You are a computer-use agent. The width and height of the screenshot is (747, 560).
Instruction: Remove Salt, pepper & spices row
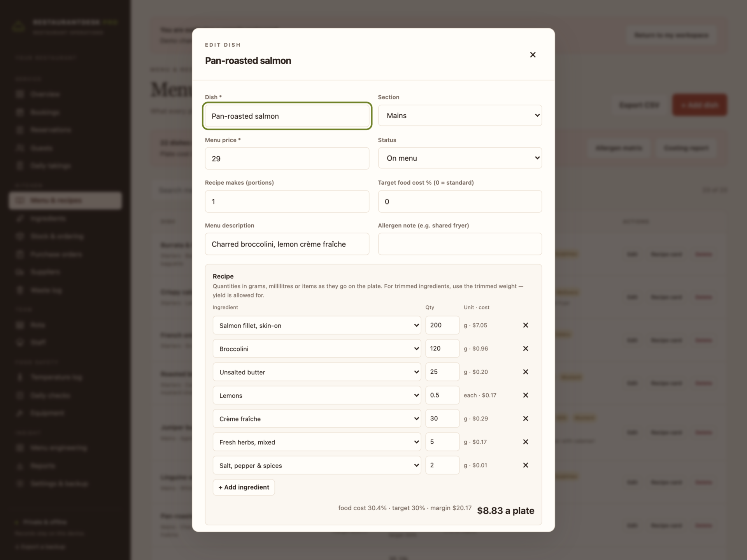pos(525,465)
